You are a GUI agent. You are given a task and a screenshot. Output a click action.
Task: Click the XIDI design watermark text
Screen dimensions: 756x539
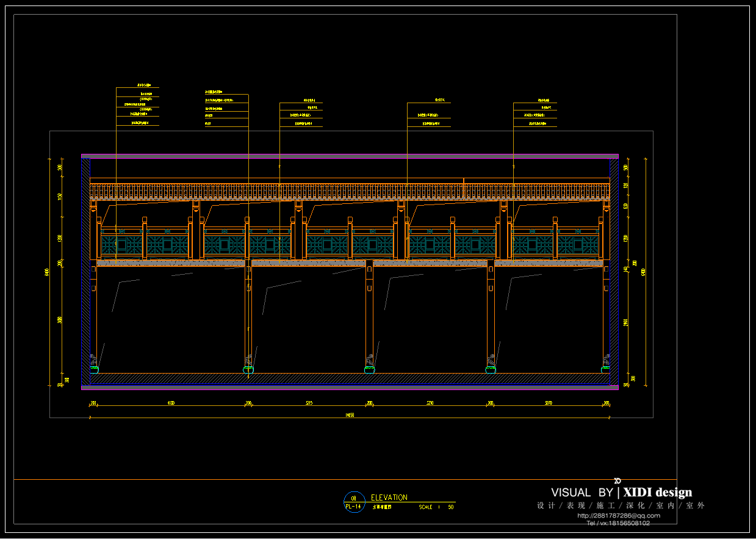click(657, 493)
